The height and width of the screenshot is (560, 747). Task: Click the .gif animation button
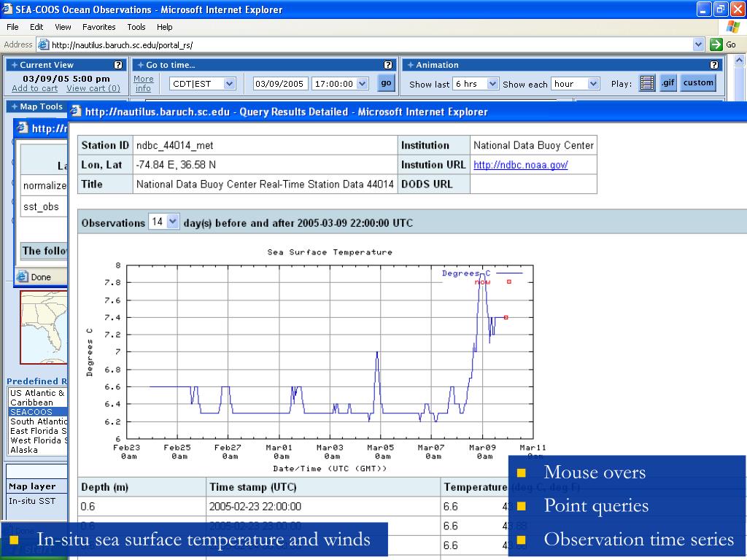(x=668, y=83)
